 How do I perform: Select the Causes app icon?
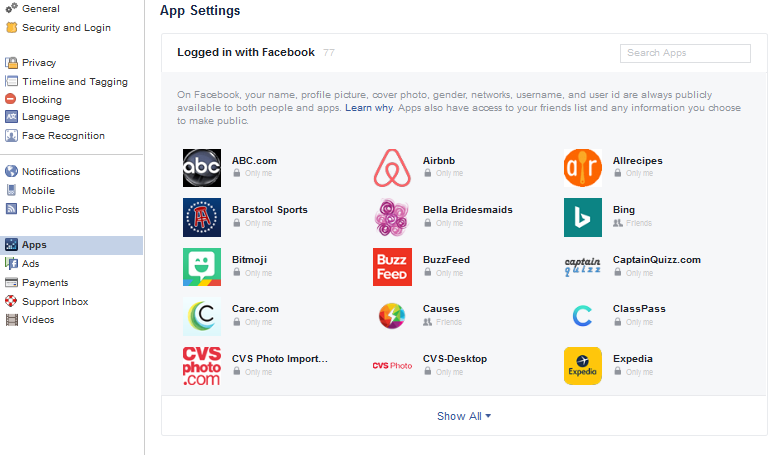pyautogui.click(x=392, y=316)
